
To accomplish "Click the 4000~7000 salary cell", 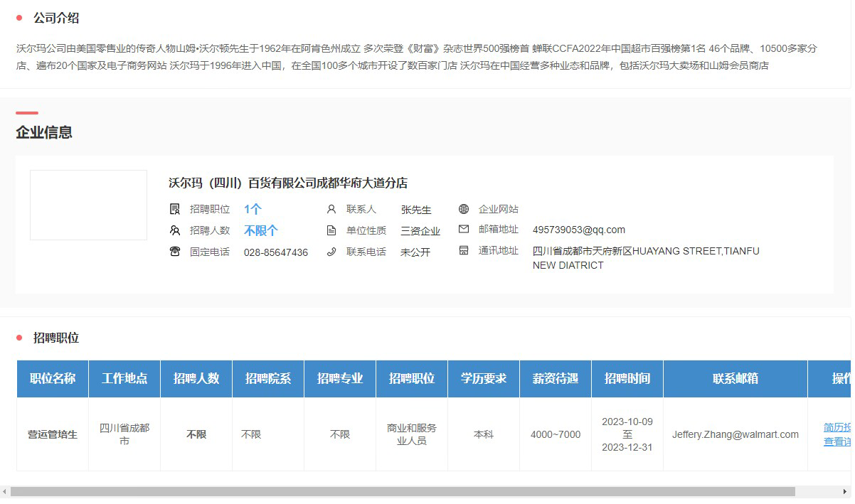I will point(556,434).
